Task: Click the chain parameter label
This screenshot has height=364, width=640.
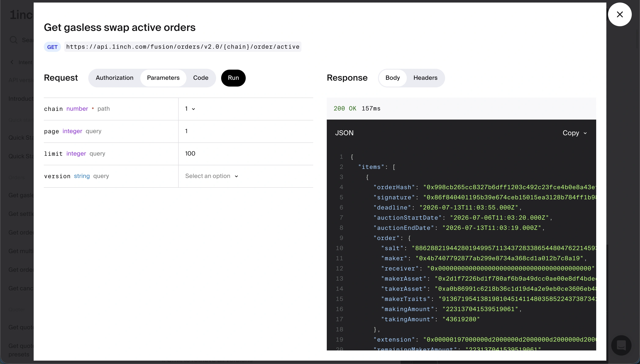Action: (x=53, y=109)
